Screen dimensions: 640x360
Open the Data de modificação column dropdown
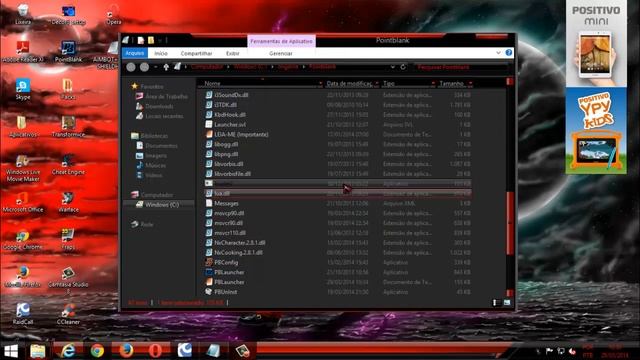(x=377, y=84)
